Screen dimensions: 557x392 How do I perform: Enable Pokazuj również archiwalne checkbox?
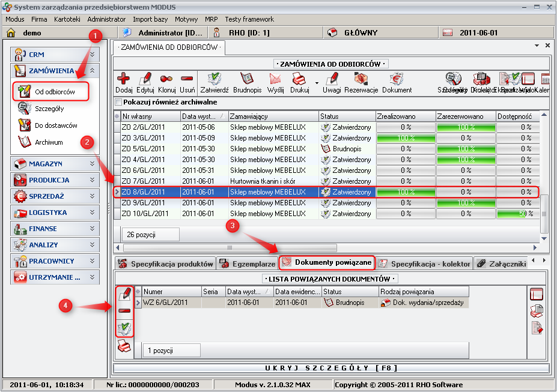point(118,102)
